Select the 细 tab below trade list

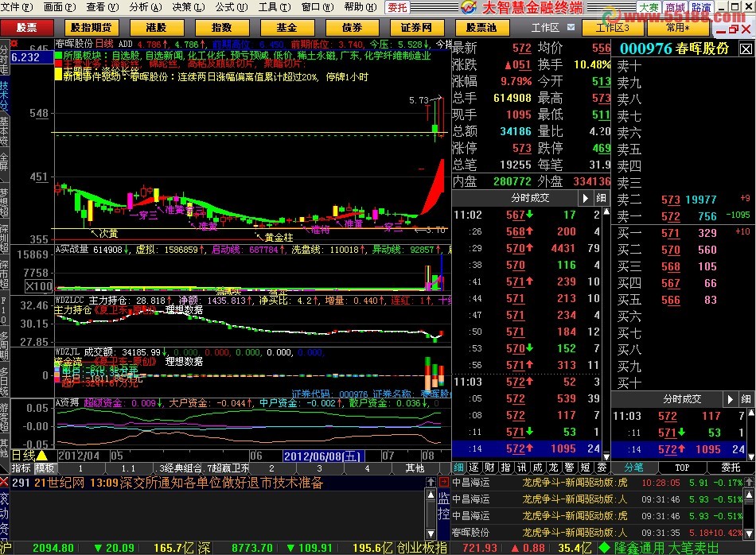pos(458,468)
